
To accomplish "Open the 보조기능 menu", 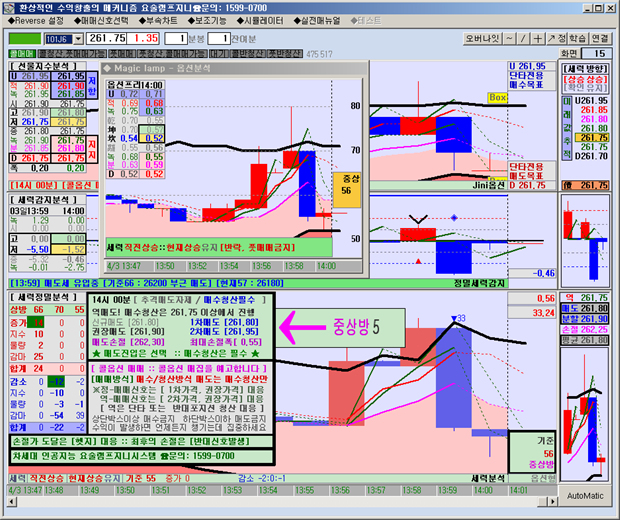I will coord(207,21).
